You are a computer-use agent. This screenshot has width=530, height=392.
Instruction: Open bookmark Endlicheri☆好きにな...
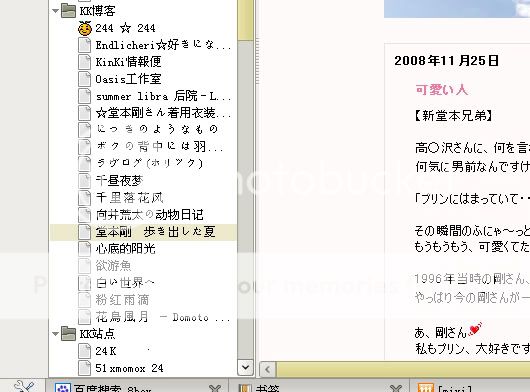163,45
